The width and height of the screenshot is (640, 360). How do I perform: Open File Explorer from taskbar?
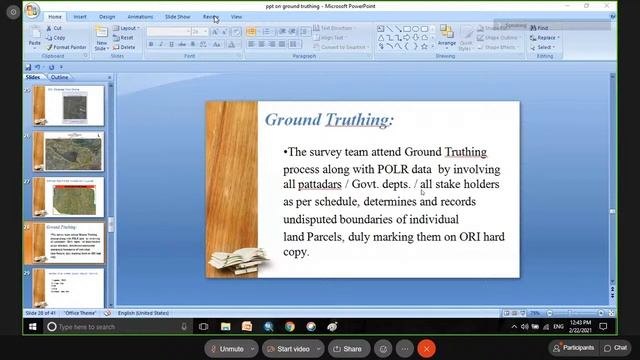pyautogui.click(x=225, y=327)
